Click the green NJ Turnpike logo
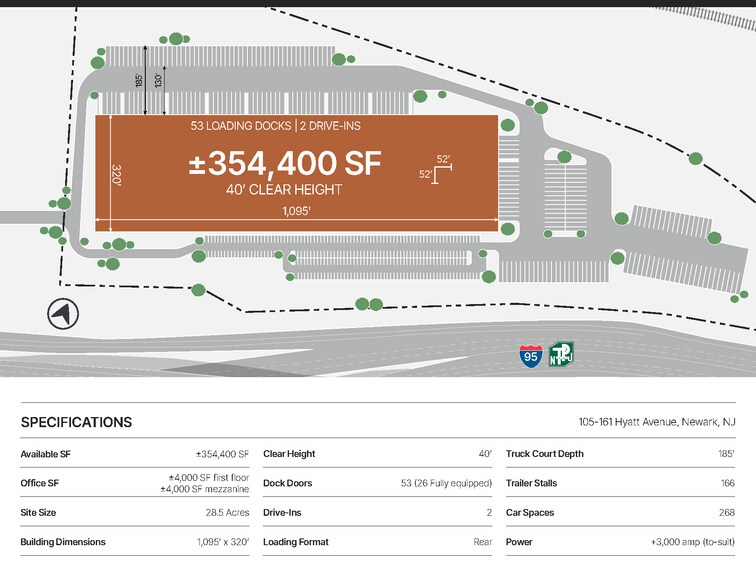 [x=561, y=355]
